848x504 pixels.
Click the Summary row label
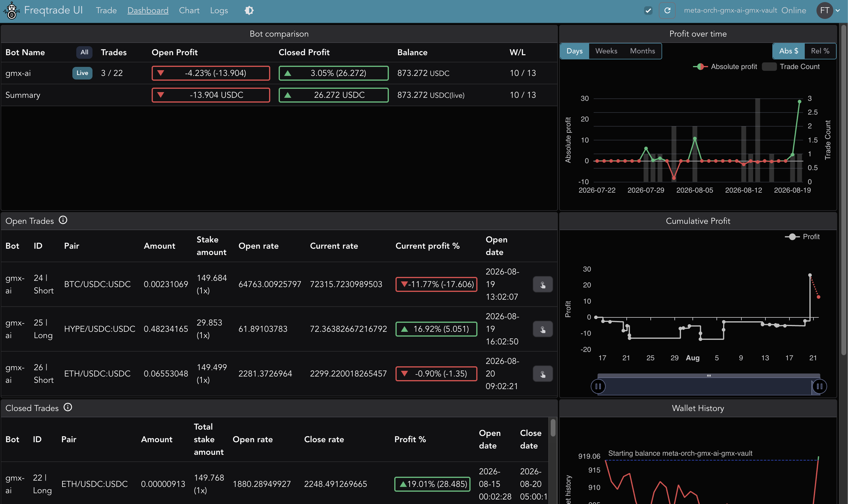pos(23,95)
